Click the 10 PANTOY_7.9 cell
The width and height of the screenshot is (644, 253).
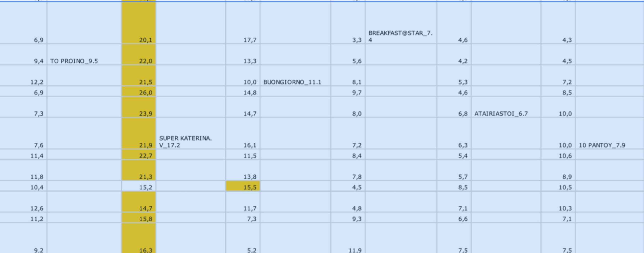tap(609, 134)
